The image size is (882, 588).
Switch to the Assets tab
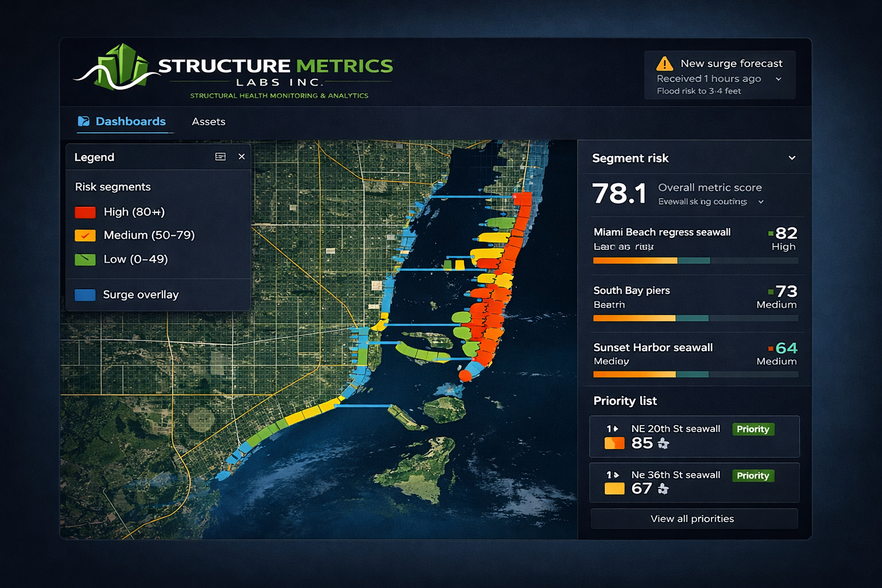tap(208, 121)
